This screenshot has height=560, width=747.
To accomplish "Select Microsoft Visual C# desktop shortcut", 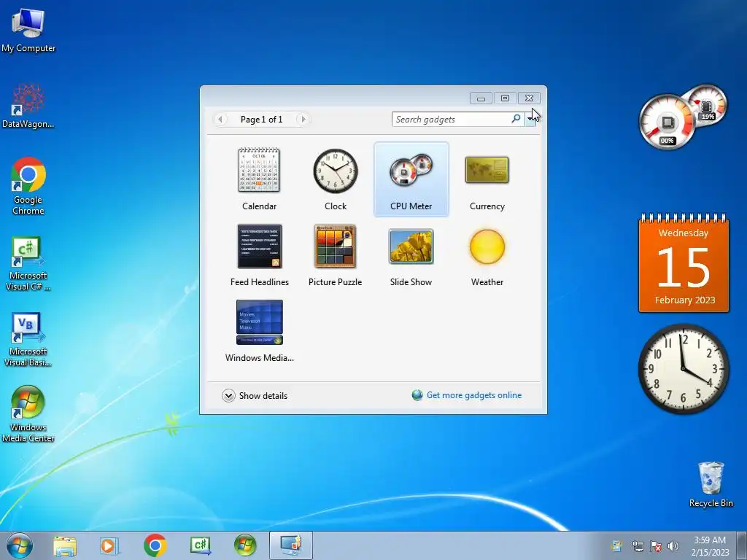I will pyautogui.click(x=28, y=263).
